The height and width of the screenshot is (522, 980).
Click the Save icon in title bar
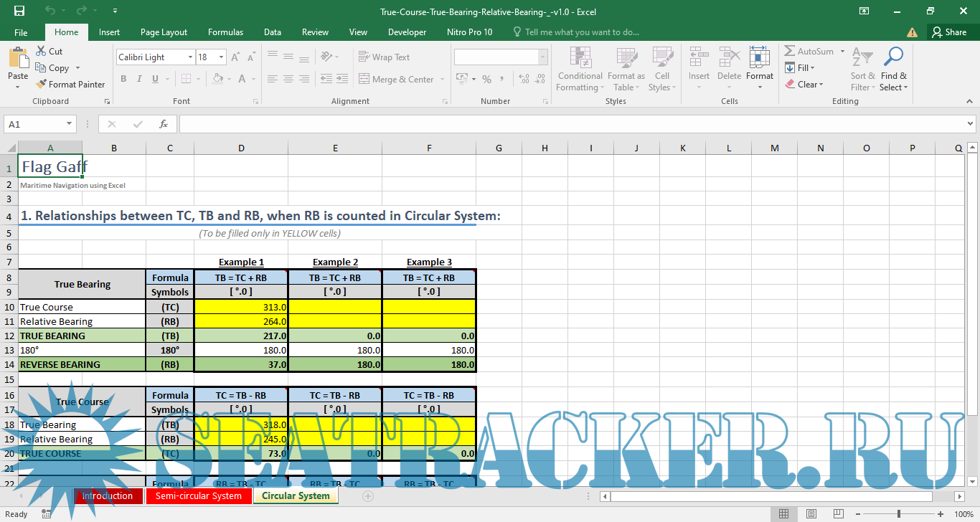click(x=19, y=11)
